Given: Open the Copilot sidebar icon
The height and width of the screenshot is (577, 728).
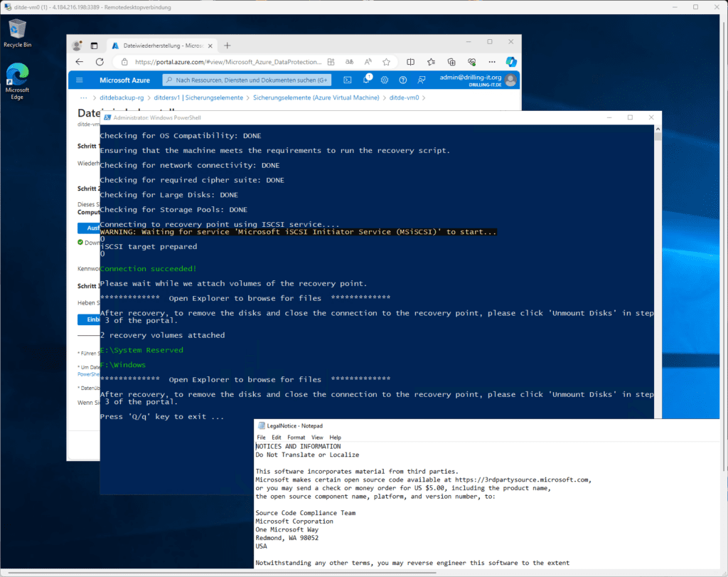Looking at the screenshot, I should tap(511, 62).
